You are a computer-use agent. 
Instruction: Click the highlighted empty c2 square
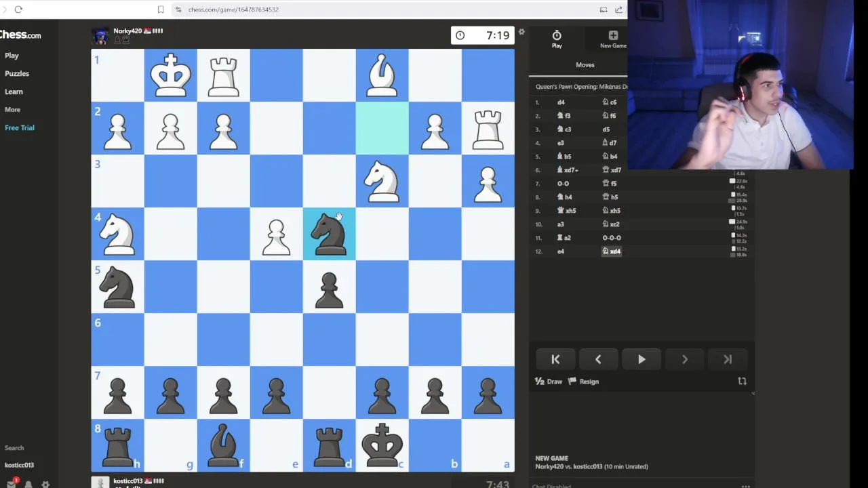click(x=382, y=128)
